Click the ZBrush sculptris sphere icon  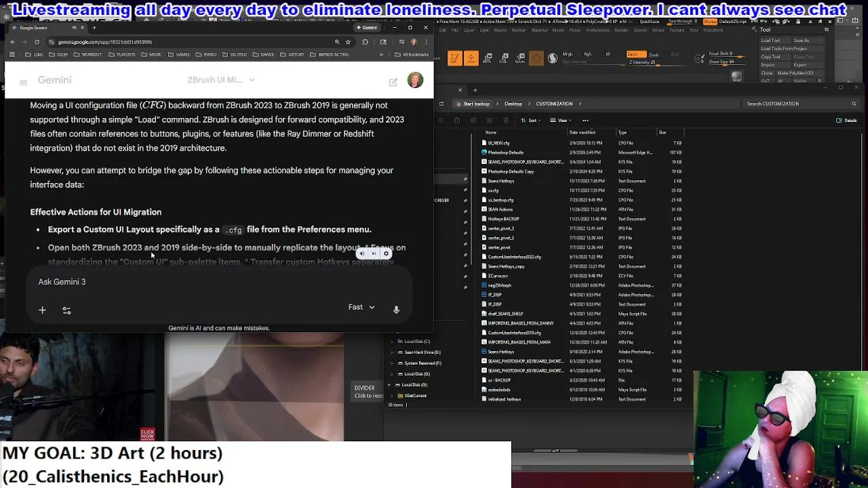coord(553,58)
